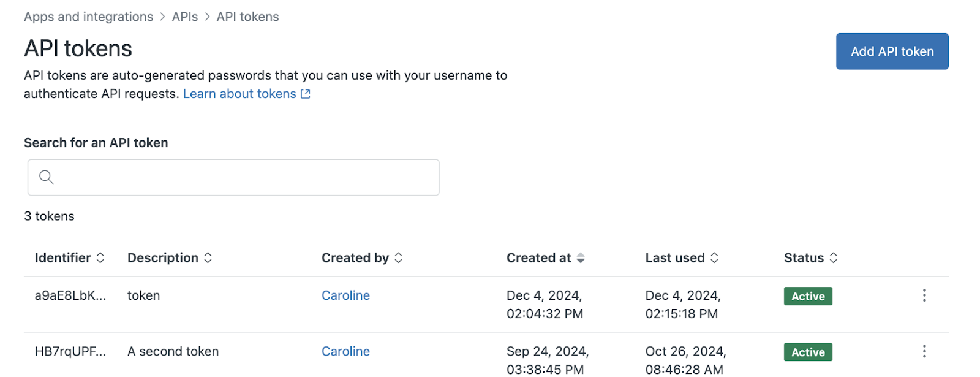Open Caroline link in the second token row
The width and height of the screenshot is (980, 377).
click(345, 351)
